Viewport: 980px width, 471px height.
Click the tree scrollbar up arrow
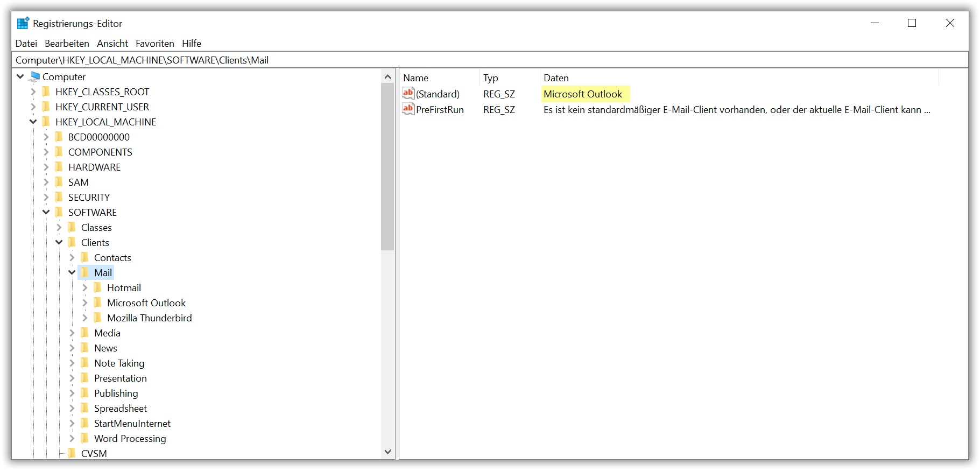[387, 77]
